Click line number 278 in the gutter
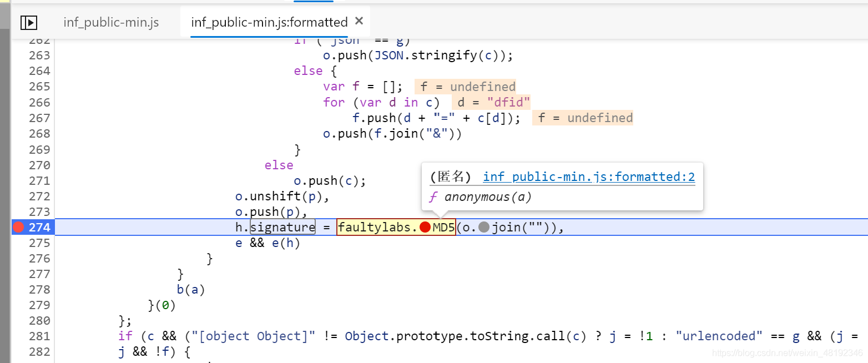Image resolution: width=868 pixels, height=363 pixels. (39, 289)
